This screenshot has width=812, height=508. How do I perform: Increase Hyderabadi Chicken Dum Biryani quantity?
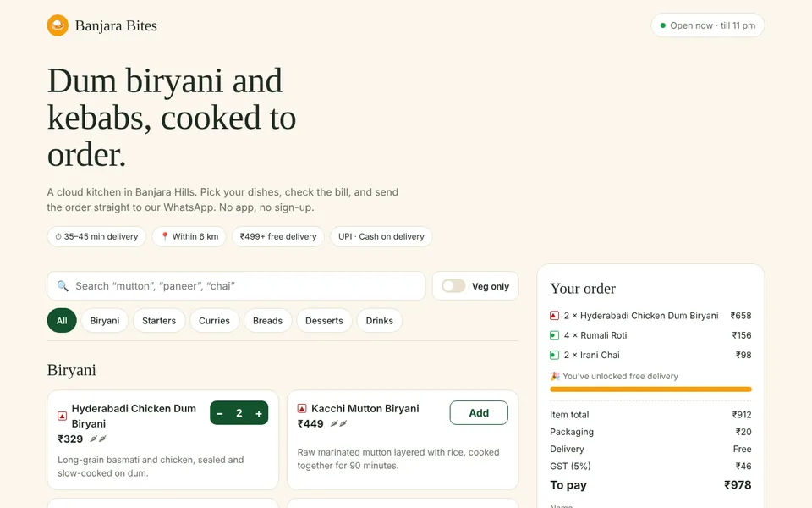(259, 413)
